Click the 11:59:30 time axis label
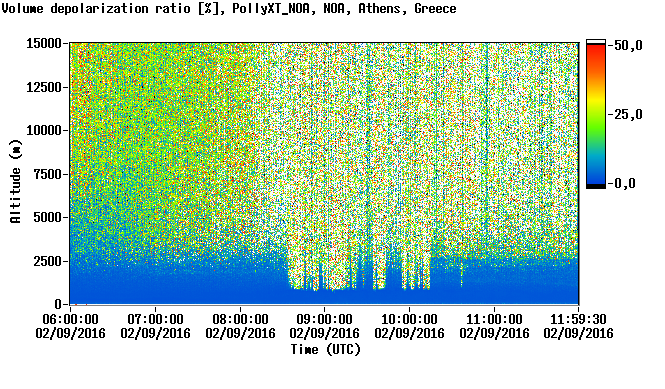665x389 pixels. pyautogui.click(x=578, y=319)
